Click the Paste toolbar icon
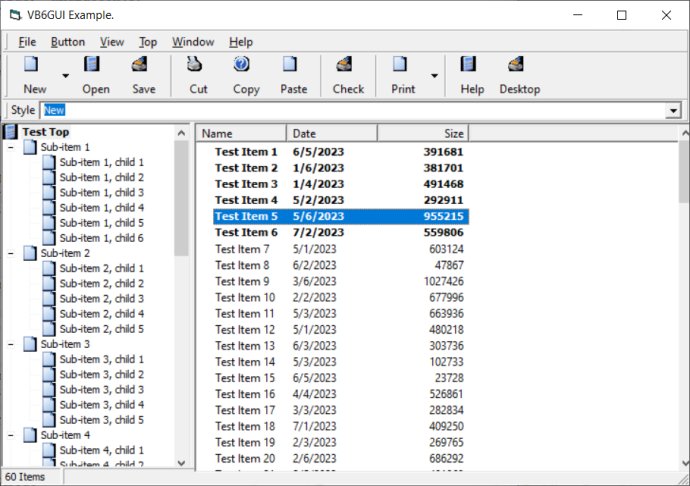The image size is (690, 486). point(290,64)
